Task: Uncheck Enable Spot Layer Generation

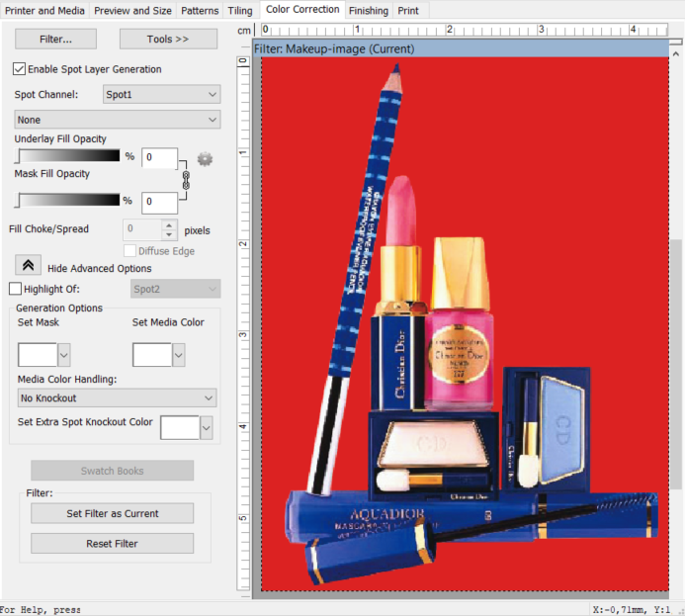Action: [19, 69]
